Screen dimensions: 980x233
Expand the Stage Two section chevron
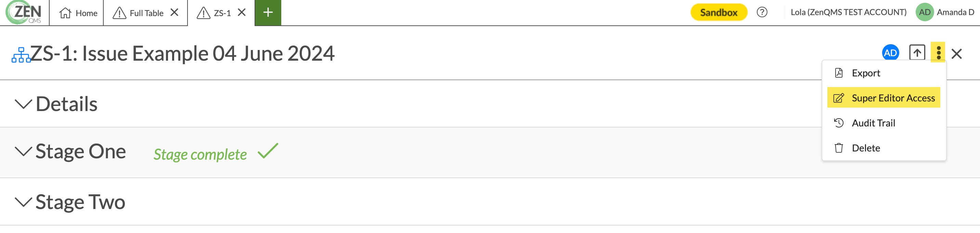click(23, 202)
